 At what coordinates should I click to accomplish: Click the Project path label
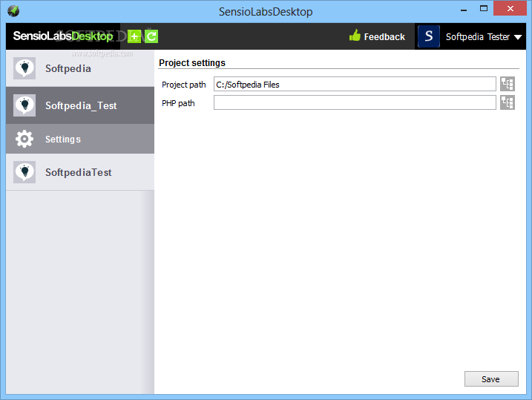point(183,85)
